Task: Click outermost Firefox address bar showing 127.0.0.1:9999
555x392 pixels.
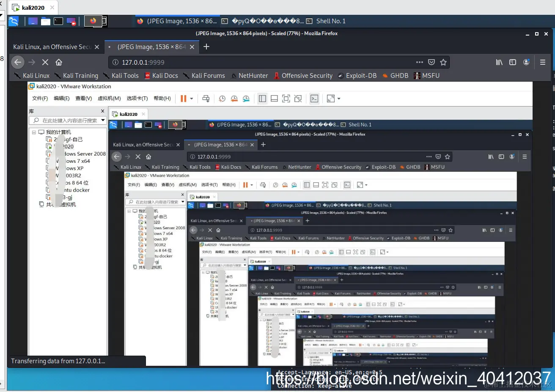Action: pyautogui.click(x=279, y=62)
